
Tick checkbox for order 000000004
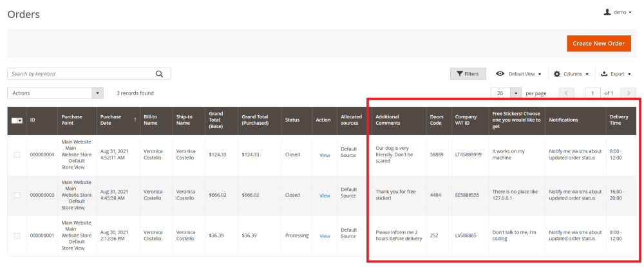coord(17,154)
